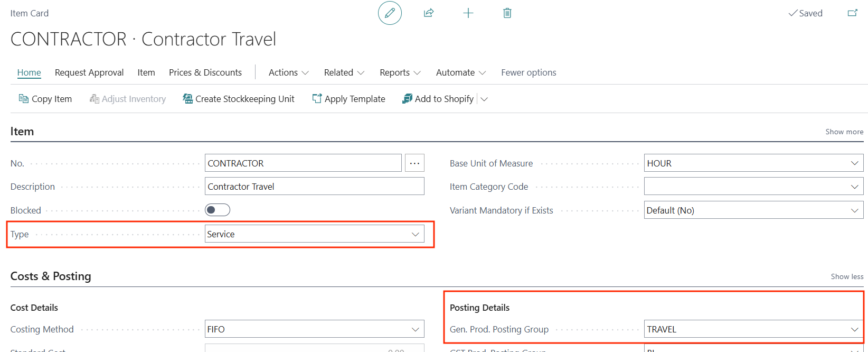Open Gen. Prod. Posting Group dropdown
This screenshot has width=868, height=352.
(x=854, y=329)
